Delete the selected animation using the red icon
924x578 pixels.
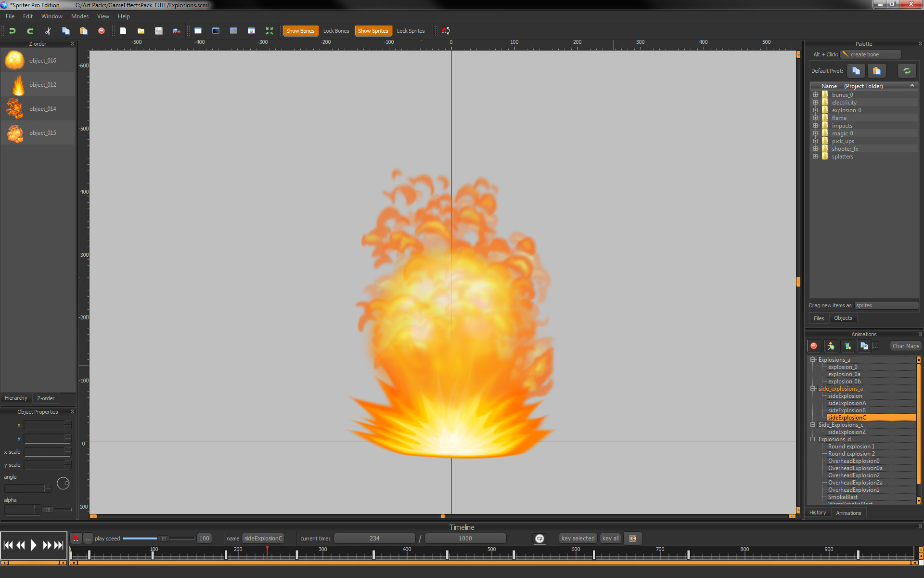click(814, 346)
